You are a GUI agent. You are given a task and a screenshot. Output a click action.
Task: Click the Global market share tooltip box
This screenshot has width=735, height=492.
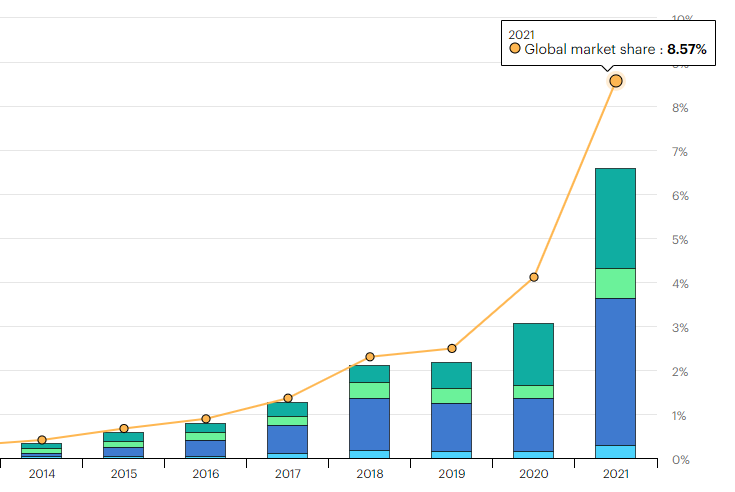coord(608,42)
